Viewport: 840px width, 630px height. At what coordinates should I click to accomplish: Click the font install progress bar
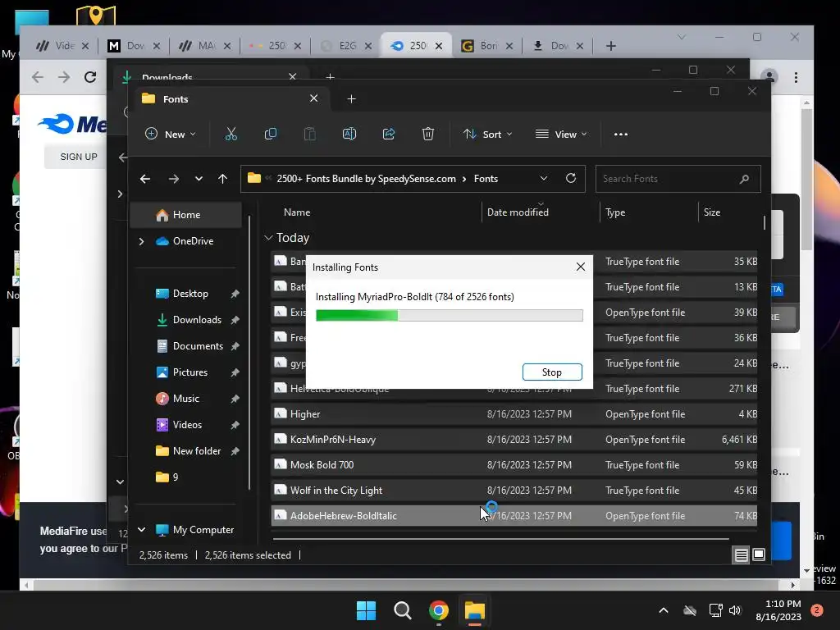449,316
